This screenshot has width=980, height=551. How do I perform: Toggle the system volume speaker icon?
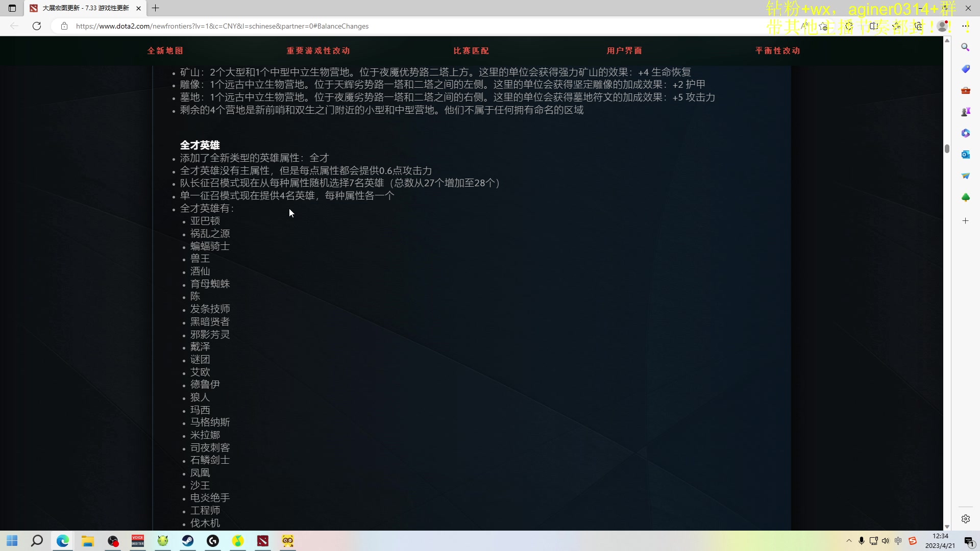click(886, 541)
